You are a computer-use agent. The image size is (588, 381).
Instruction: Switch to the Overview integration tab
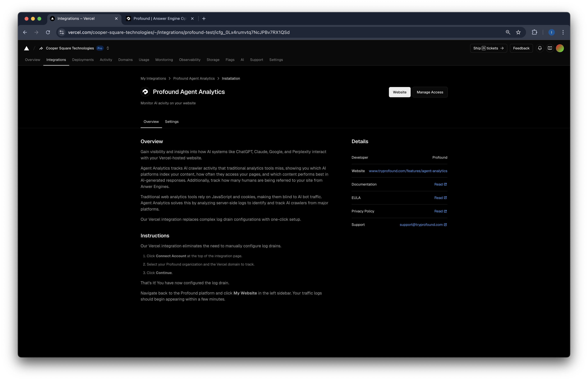(x=151, y=121)
